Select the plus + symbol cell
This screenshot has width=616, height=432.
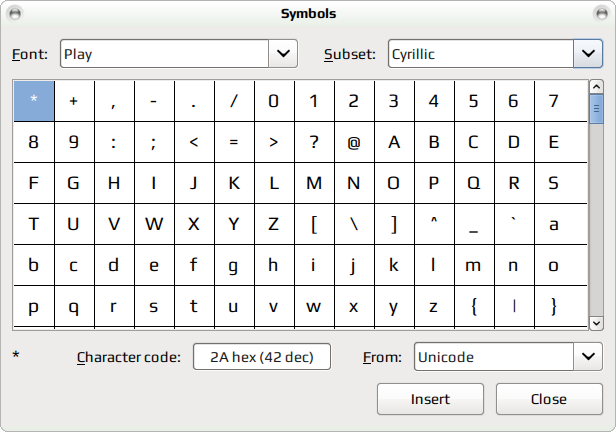pos(74,101)
